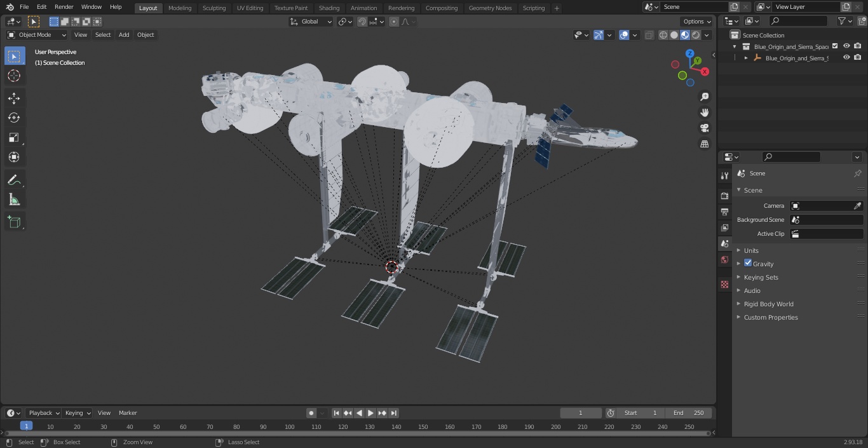Toggle timeline auto keying record button

coord(311,413)
